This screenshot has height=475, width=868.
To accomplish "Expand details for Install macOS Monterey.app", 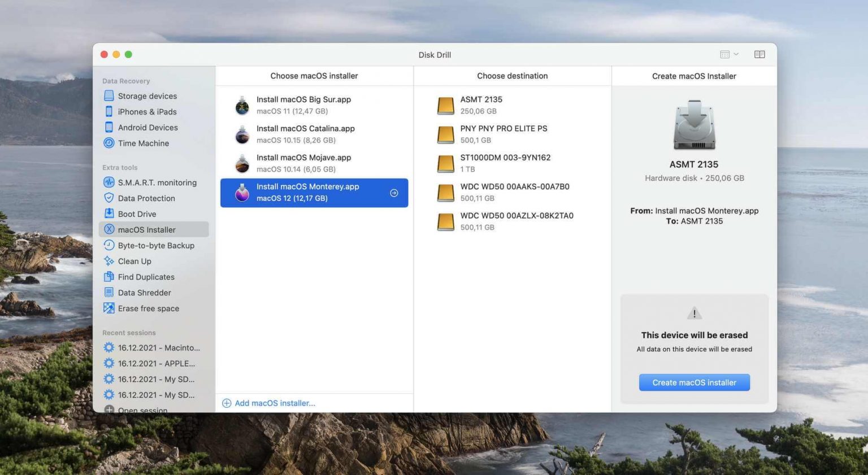I will pos(394,193).
